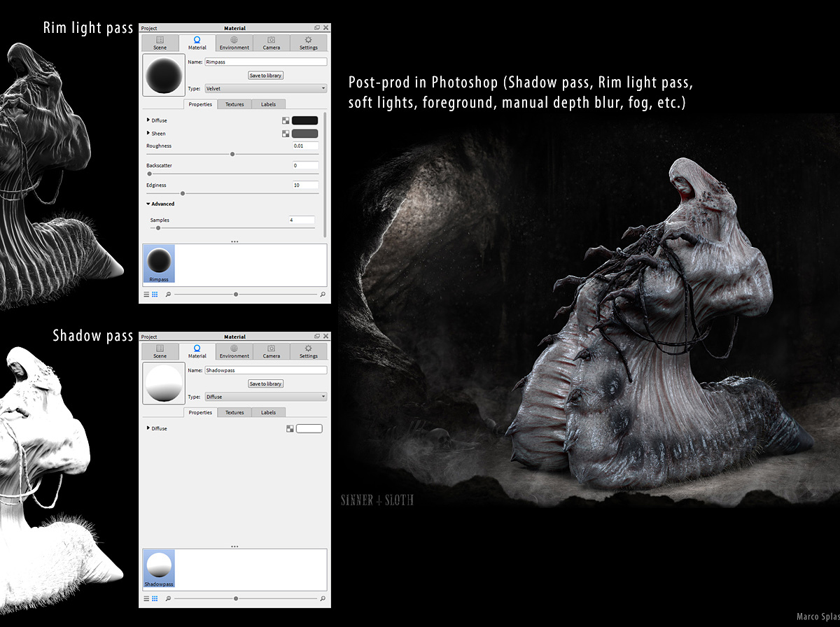Open Settings tab in Shadowpass panel
Viewport: 840px width, 627px height.
click(x=308, y=351)
